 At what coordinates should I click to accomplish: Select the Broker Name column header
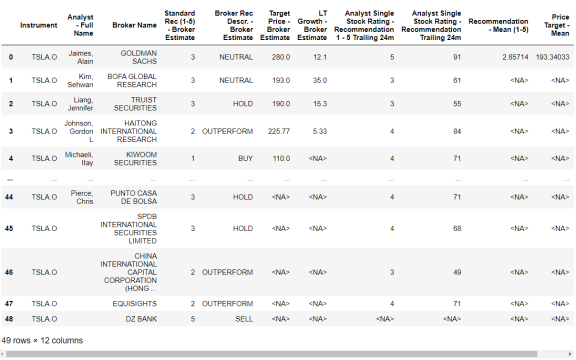click(x=134, y=25)
